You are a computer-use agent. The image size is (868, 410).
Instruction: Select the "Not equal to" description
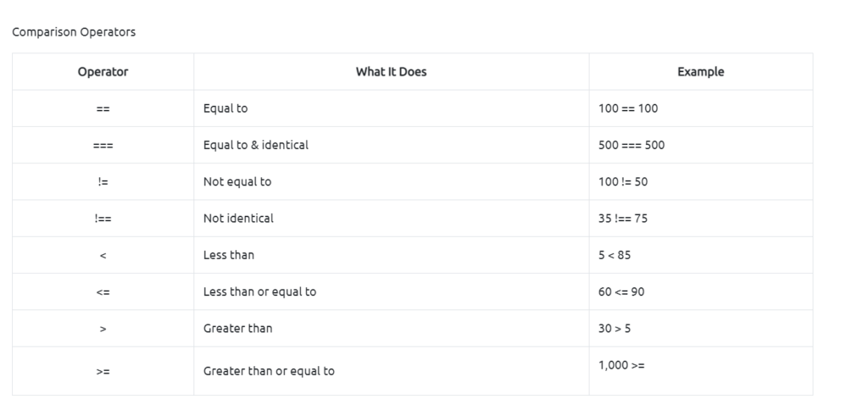[237, 182]
